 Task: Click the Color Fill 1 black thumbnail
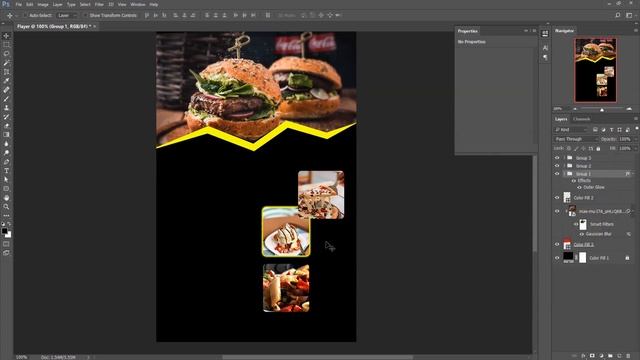pos(569,257)
